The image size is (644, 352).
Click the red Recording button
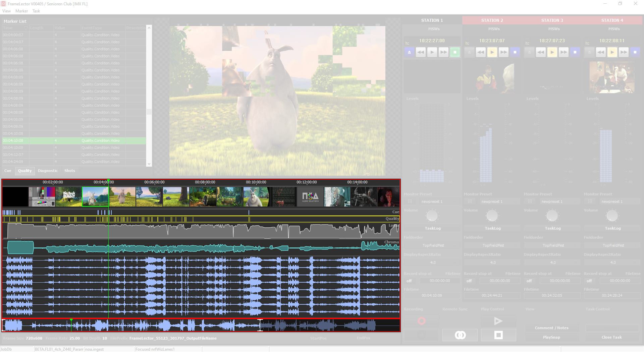point(421,321)
